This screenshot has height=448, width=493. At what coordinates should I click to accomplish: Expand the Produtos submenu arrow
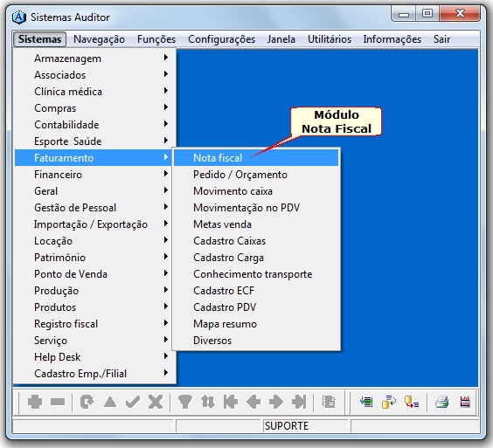pyautogui.click(x=166, y=307)
